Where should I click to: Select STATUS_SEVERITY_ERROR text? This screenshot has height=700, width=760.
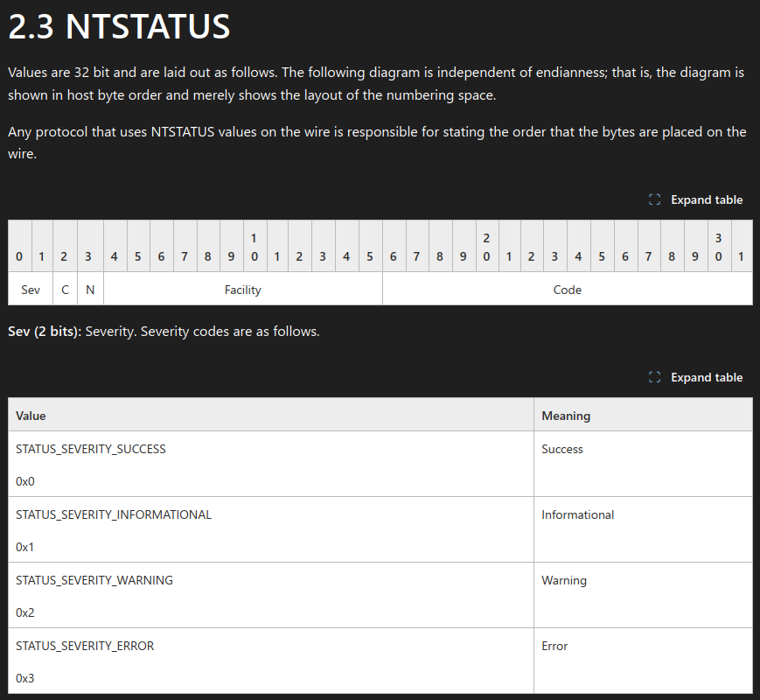point(85,646)
